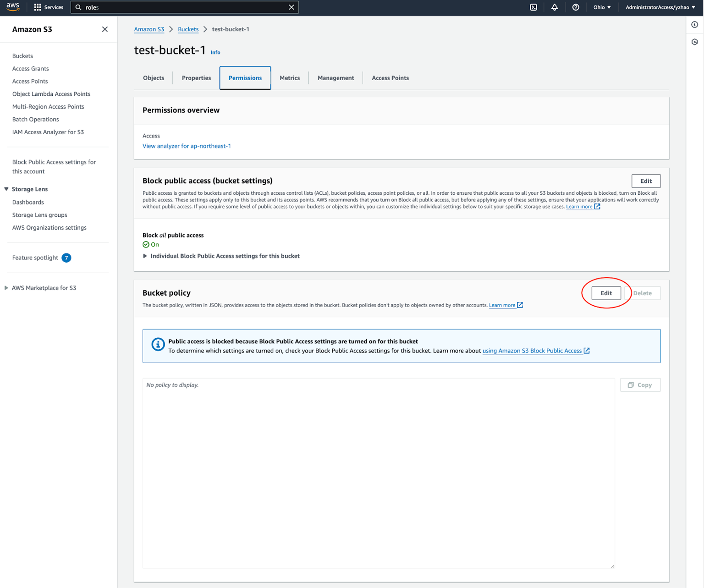Close the Amazon S3 sidebar panel

105,29
